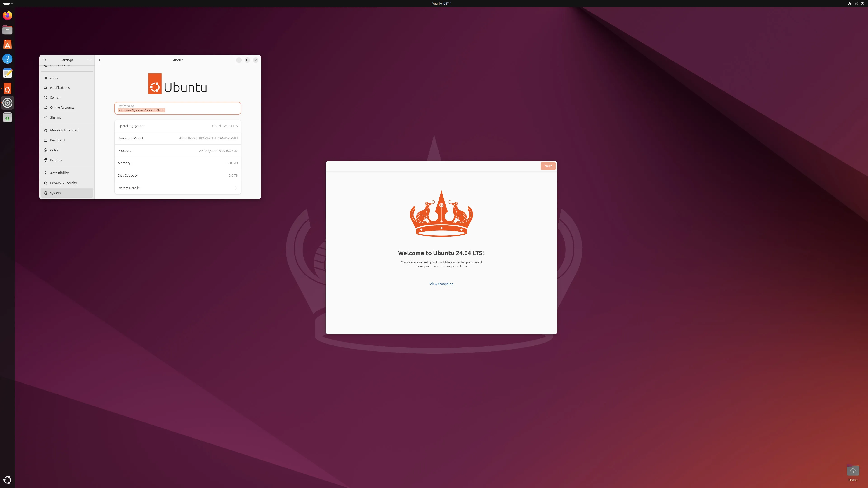This screenshot has height=488, width=868.
Task: Click the Device Name text field
Action: pyautogui.click(x=178, y=108)
